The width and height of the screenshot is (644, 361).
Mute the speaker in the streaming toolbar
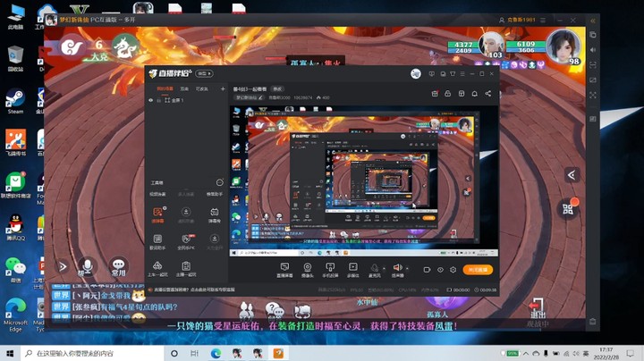pos(397,270)
